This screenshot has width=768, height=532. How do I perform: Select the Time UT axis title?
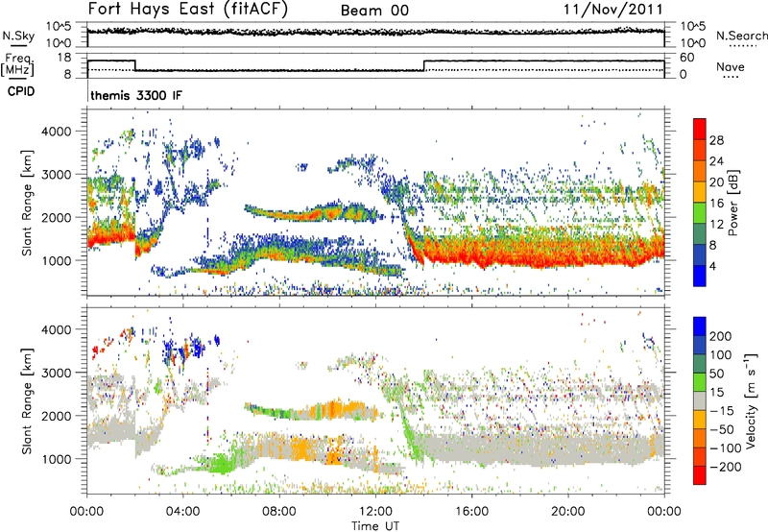(x=375, y=526)
